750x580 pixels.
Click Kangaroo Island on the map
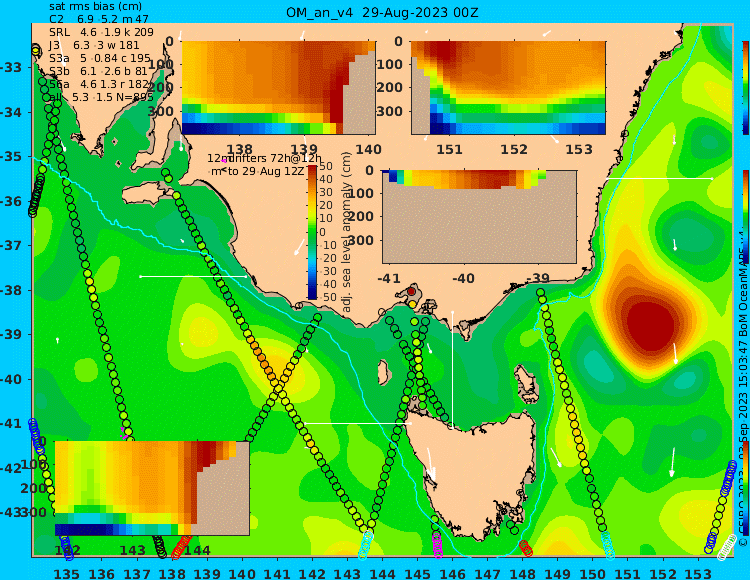click(x=145, y=195)
